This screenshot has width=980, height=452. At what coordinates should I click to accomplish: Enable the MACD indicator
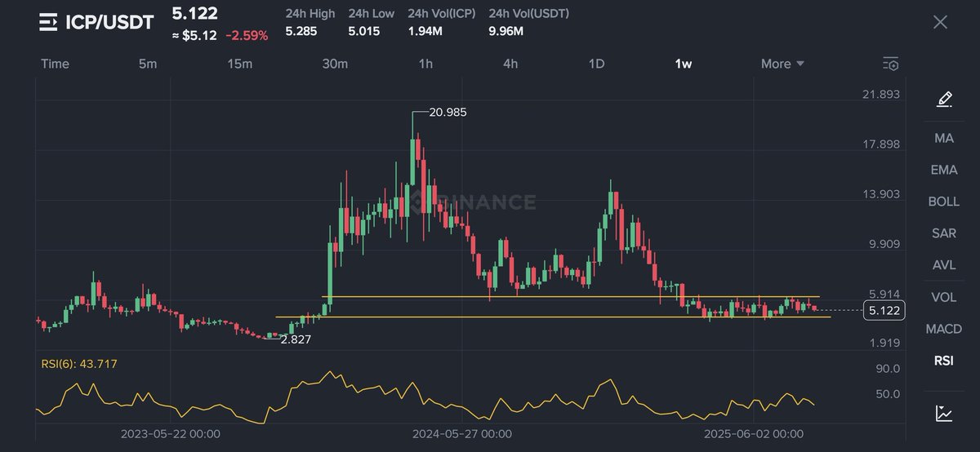click(x=944, y=329)
